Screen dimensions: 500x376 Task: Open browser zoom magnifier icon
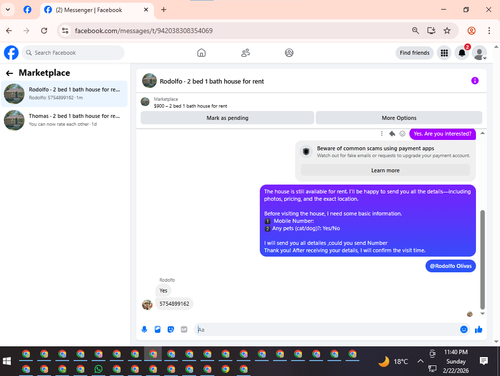click(x=415, y=31)
